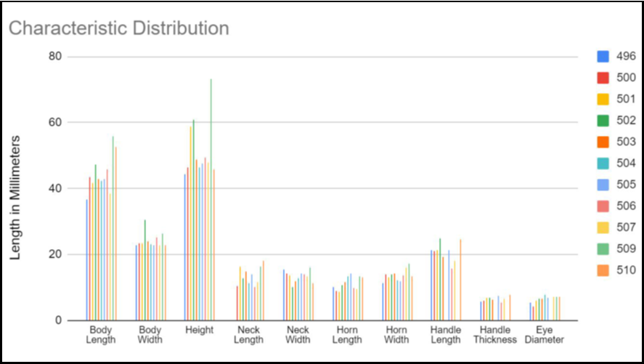Select the Horn Length axis label

[x=347, y=335]
